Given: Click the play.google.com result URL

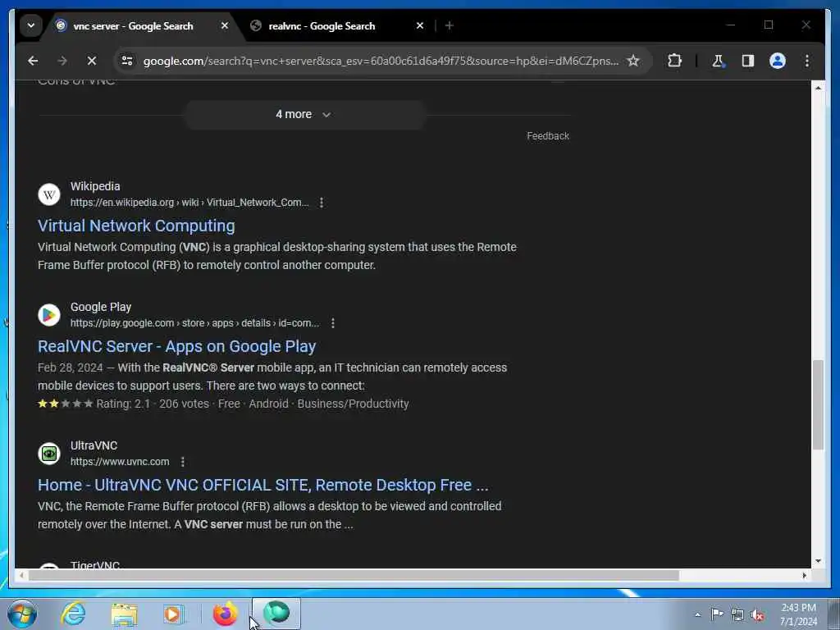Looking at the screenshot, I should [195, 323].
